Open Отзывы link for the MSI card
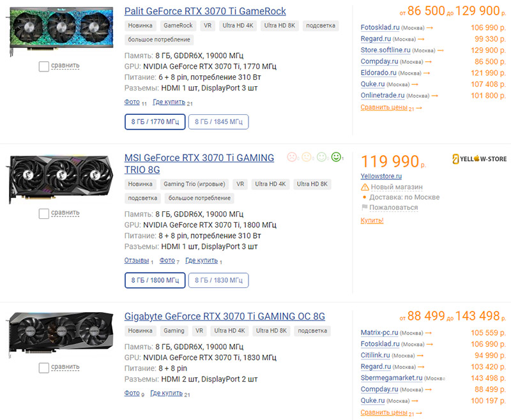 [x=136, y=260]
